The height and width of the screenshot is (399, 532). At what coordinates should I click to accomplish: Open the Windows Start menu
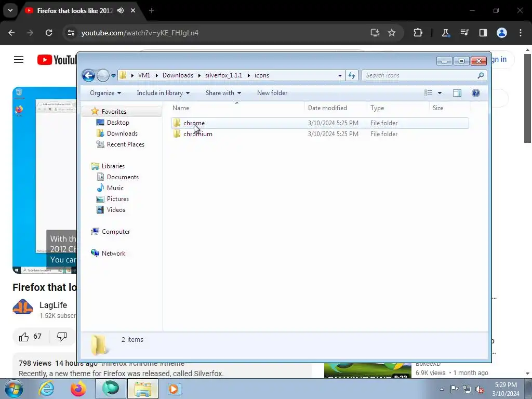14,389
